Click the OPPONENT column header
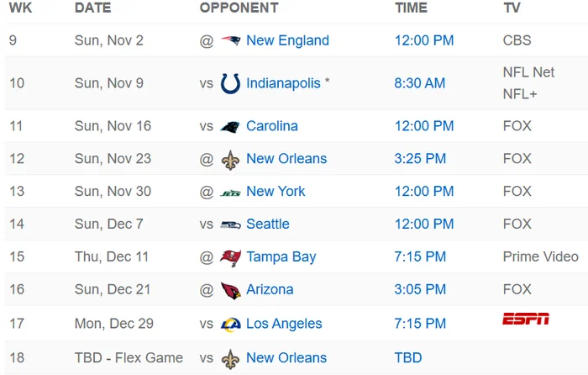This screenshot has width=588, height=375. [x=239, y=8]
